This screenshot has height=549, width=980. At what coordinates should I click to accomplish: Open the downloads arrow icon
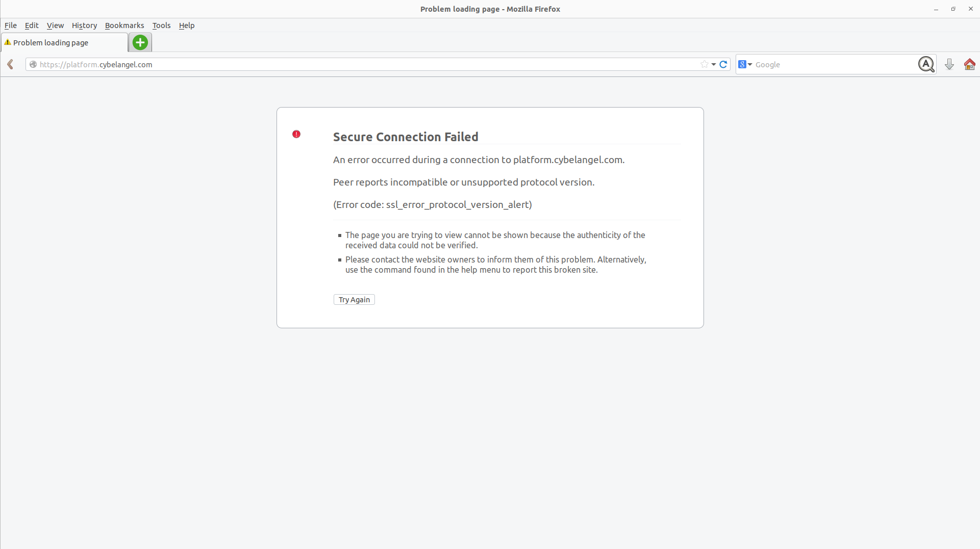tap(949, 64)
